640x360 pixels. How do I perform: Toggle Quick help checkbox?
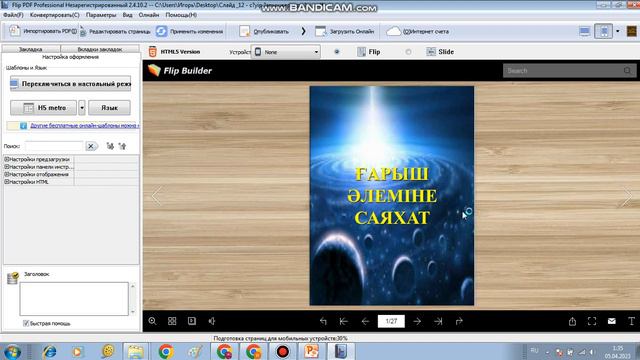tap(26, 323)
